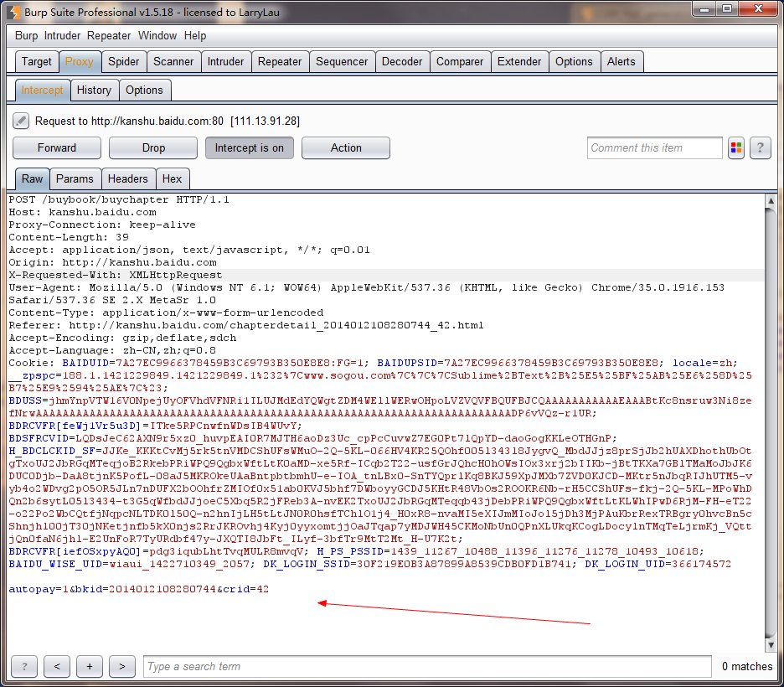This screenshot has width=784, height=687.
Task: Click the Comment this item field
Action: (x=654, y=148)
